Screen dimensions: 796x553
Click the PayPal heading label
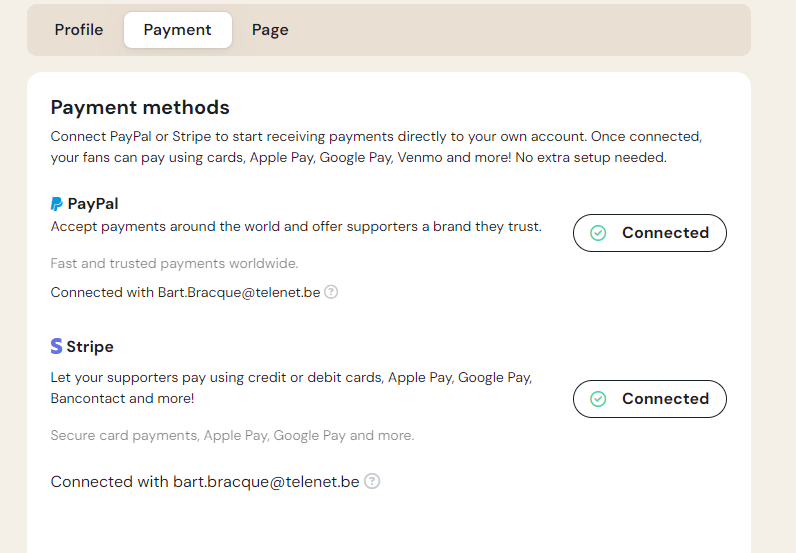pos(93,204)
